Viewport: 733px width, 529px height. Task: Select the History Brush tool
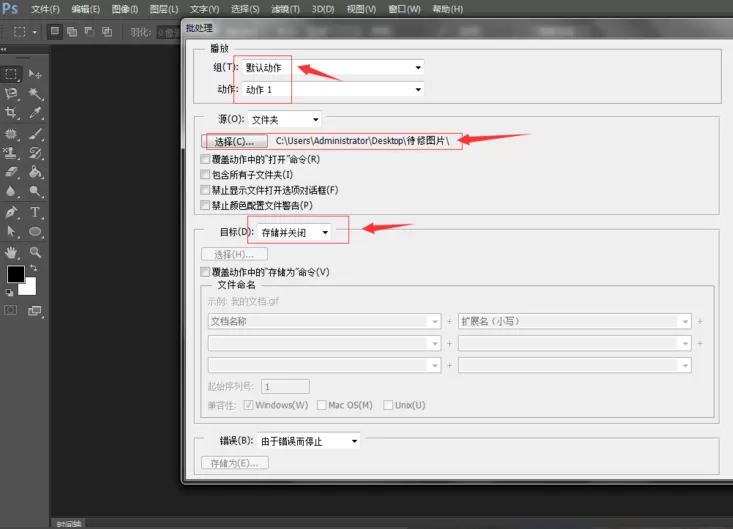pos(35,153)
